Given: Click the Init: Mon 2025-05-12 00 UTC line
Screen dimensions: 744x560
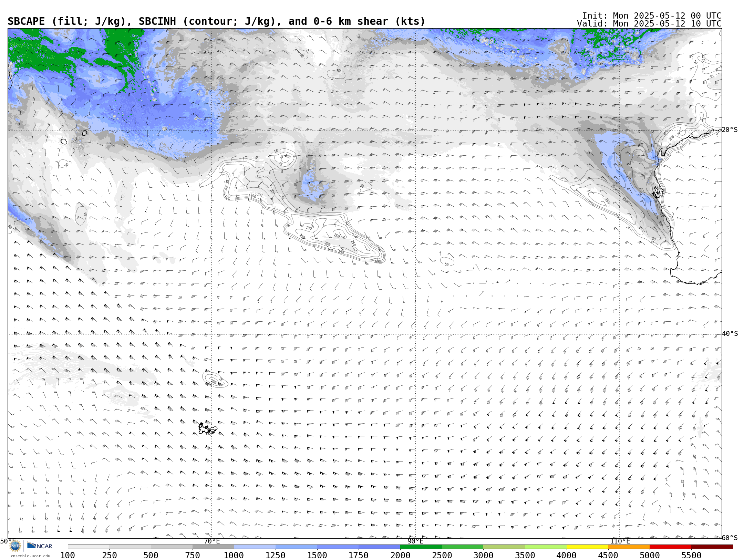Looking at the screenshot, I should pos(652,16).
